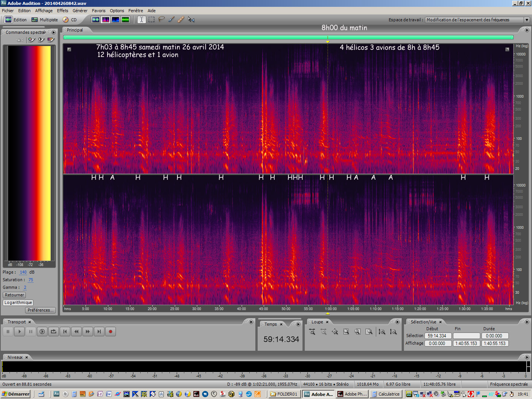The image size is (532, 399).
Task: Select the Lasso selection tool
Action: coord(161,19)
